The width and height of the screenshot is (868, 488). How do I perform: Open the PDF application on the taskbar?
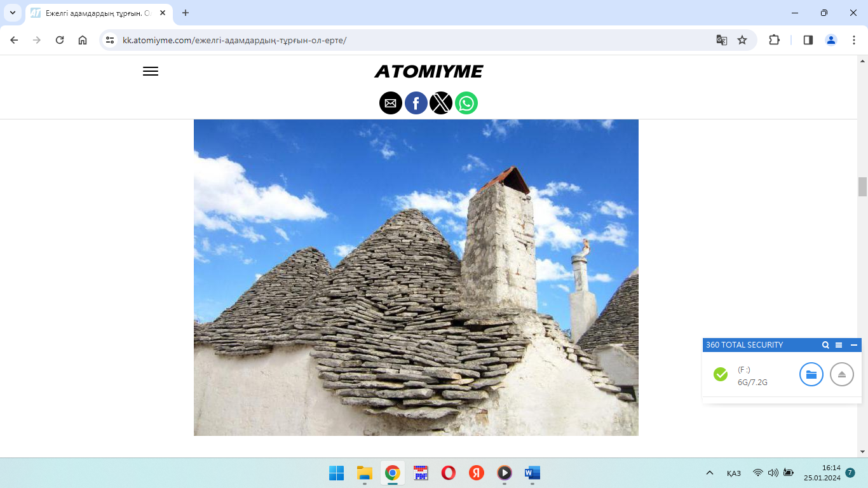coord(421,473)
